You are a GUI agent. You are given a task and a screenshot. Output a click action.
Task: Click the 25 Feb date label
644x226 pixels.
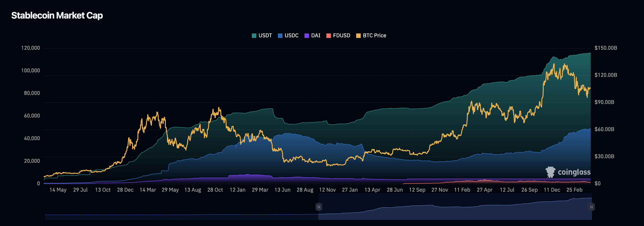[x=574, y=190]
